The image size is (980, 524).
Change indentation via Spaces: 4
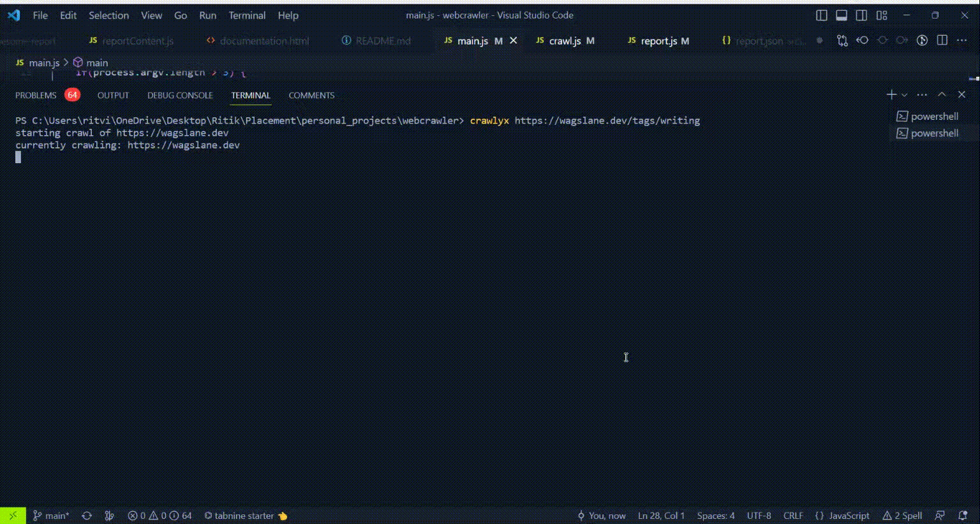tap(716, 516)
